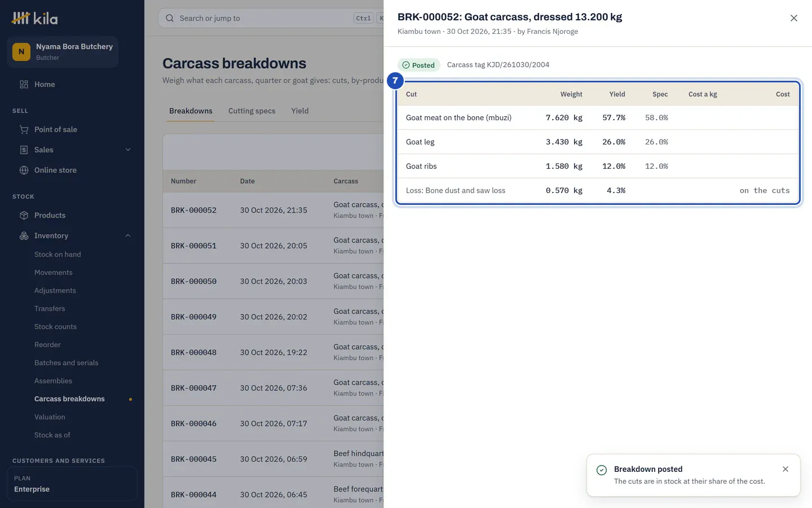This screenshot has height=508, width=812.
Task: Open Stock as of
Action: (x=52, y=435)
